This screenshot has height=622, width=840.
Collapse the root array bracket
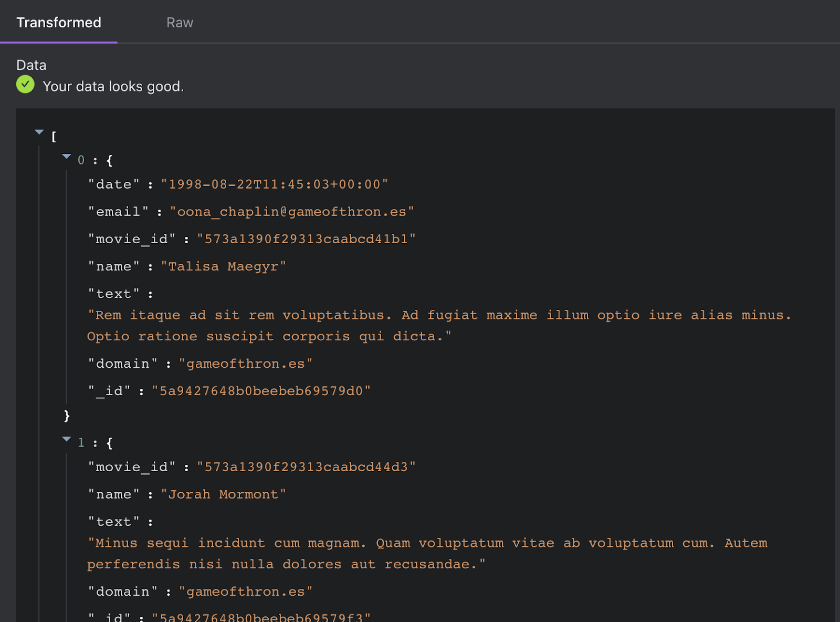pyautogui.click(x=39, y=132)
